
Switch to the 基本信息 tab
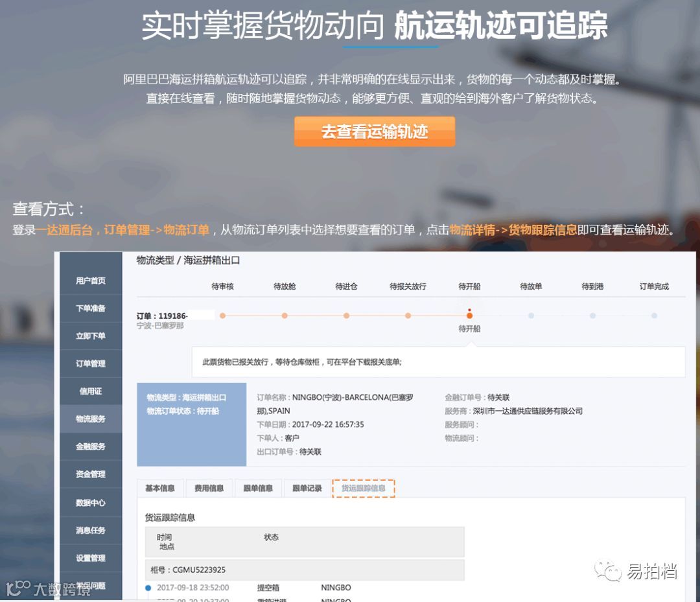click(x=160, y=488)
